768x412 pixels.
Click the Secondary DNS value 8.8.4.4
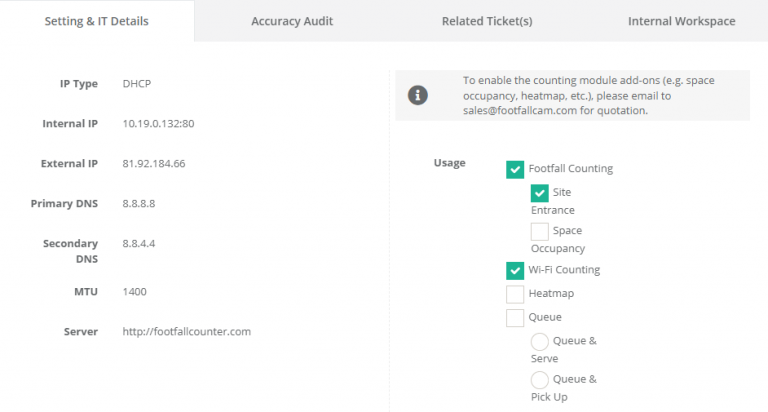click(x=138, y=243)
